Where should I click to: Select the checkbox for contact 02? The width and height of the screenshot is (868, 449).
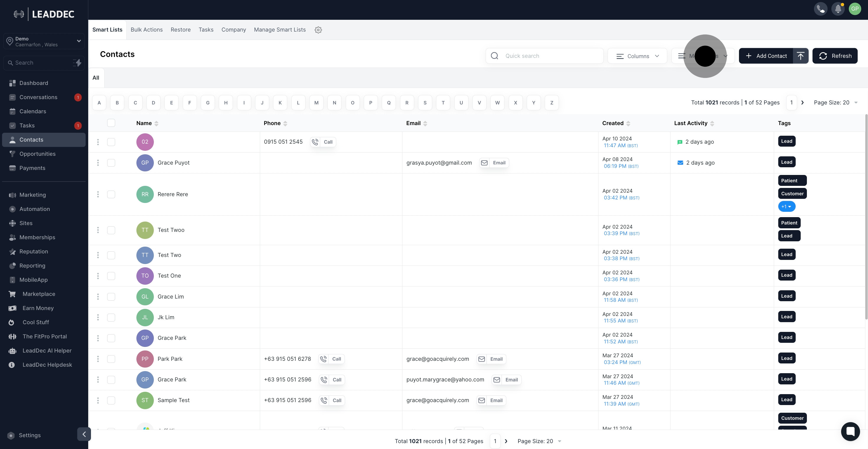[x=111, y=142]
